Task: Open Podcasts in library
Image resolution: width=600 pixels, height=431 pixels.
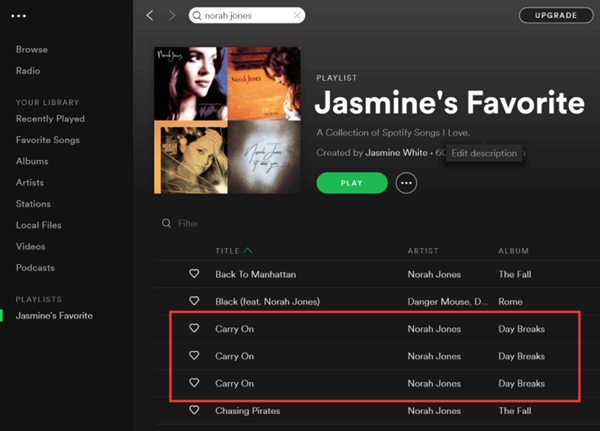Action: tap(35, 268)
